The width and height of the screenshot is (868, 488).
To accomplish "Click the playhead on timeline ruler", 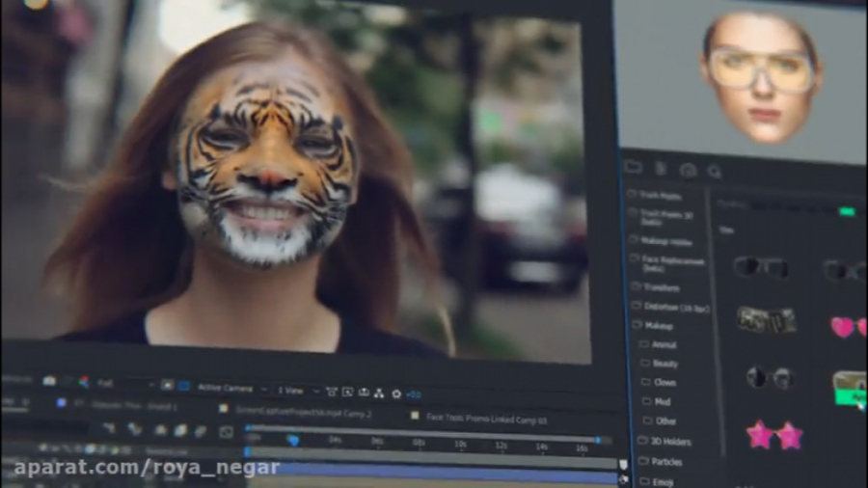I will [292, 440].
